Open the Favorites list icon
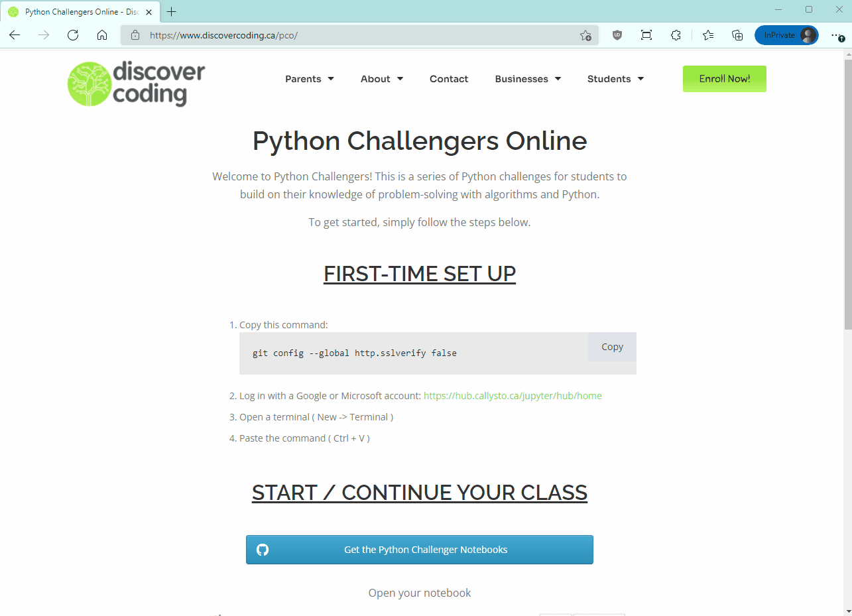 pyautogui.click(x=708, y=35)
